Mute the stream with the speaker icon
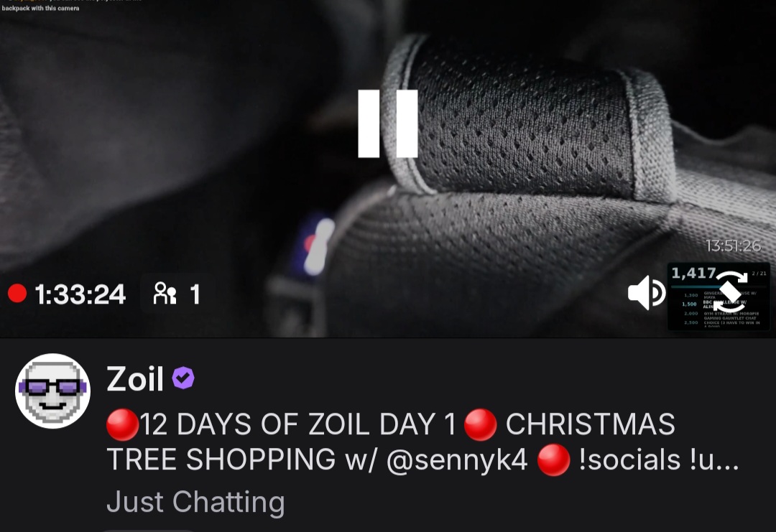Screen dimensions: 776x532 coord(647,293)
